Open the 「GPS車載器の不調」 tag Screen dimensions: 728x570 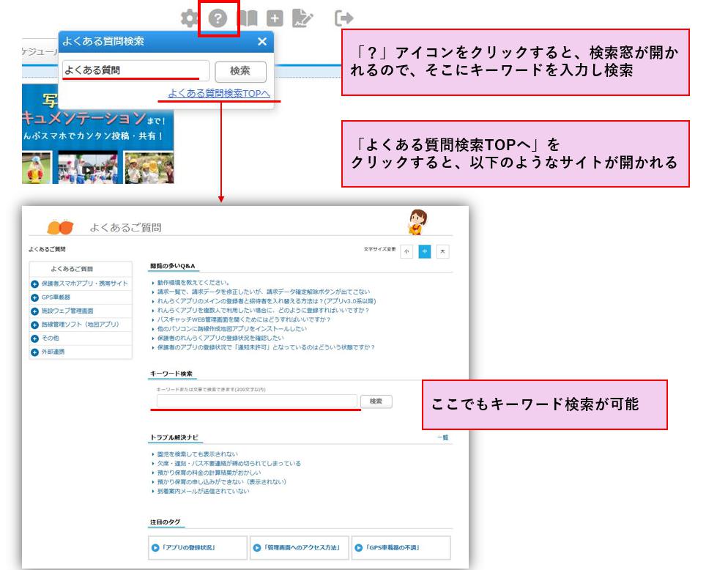coord(399,547)
